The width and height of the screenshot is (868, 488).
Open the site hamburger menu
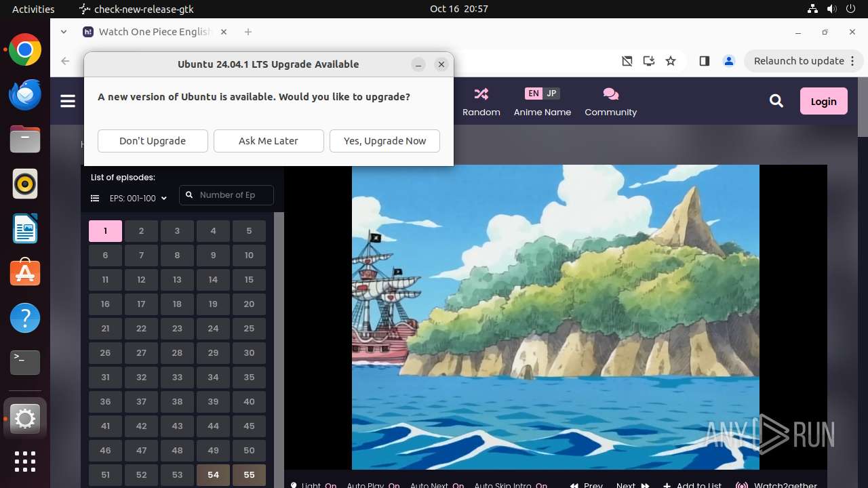[x=68, y=101]
